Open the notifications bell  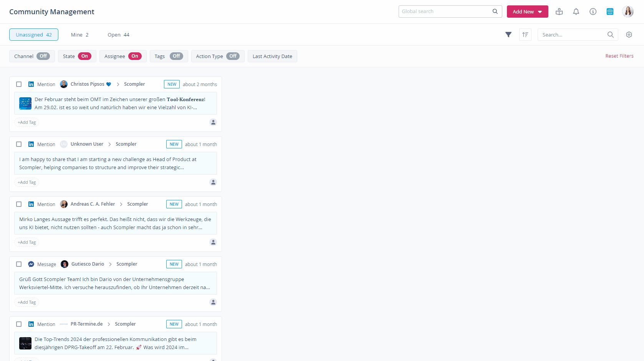[x=576, y=12]
